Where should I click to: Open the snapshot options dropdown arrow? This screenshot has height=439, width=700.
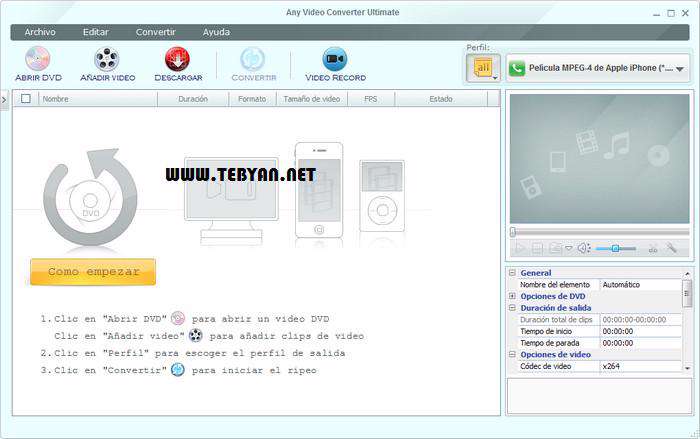568,248
